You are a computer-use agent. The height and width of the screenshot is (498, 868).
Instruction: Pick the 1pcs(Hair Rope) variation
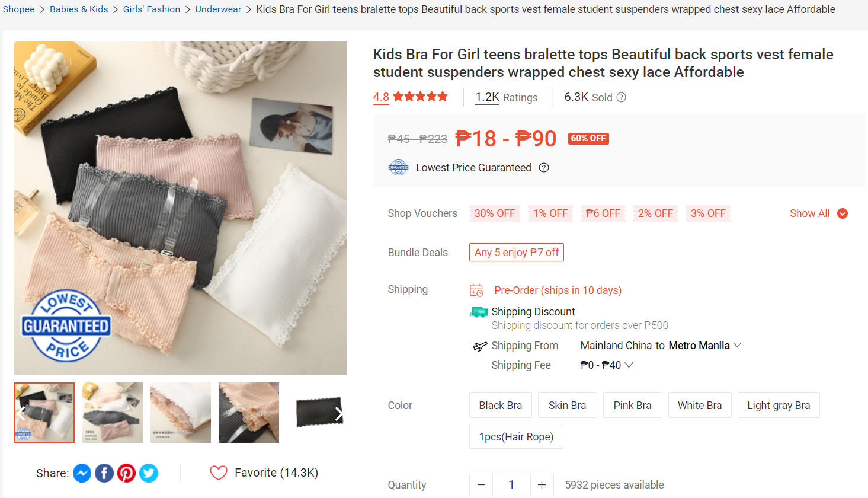[x=516, y=437]
